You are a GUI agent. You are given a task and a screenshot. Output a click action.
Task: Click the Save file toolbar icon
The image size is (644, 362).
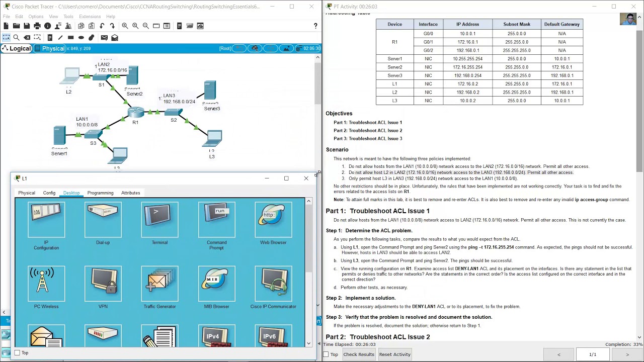(x=27, y=26)
